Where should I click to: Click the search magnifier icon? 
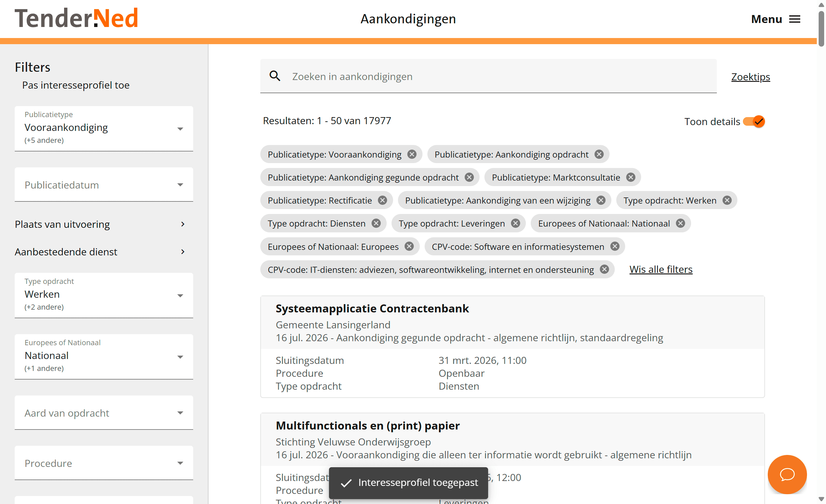click(275, 76)
